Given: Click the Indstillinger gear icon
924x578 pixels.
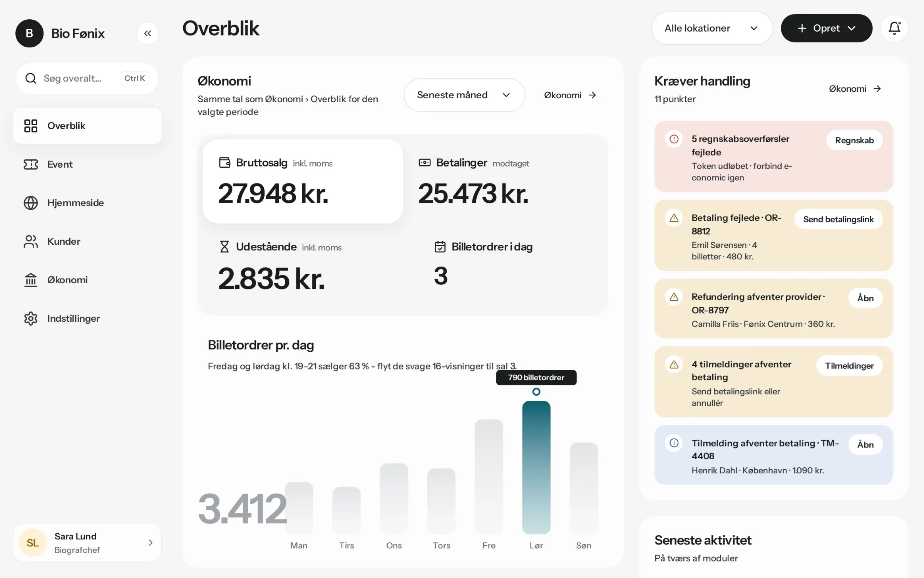Looking at the screenshot, I should pos(31,319).
